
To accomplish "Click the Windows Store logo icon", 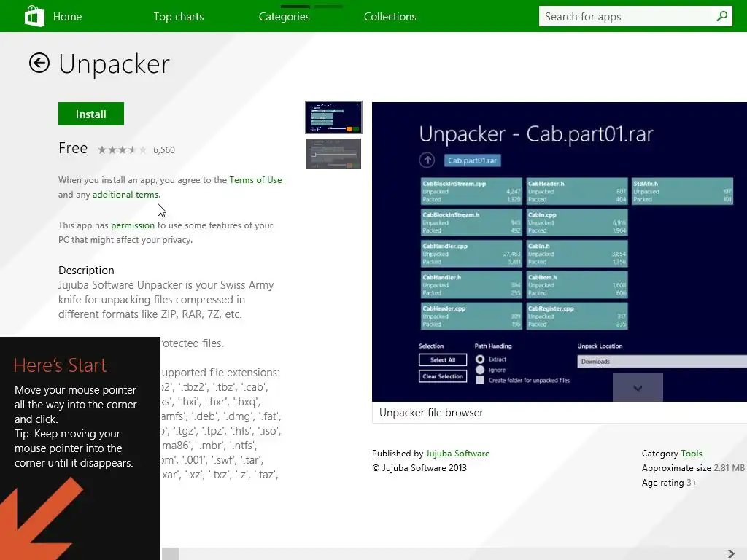I will point(34,16).
